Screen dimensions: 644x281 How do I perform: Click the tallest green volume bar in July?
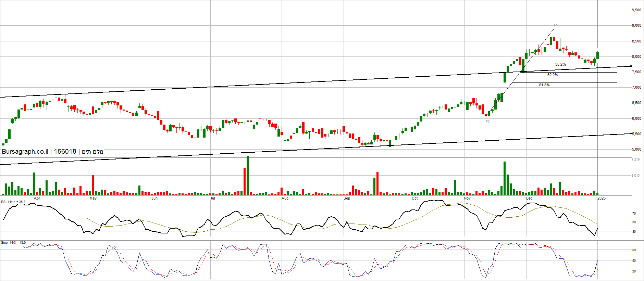248,175
